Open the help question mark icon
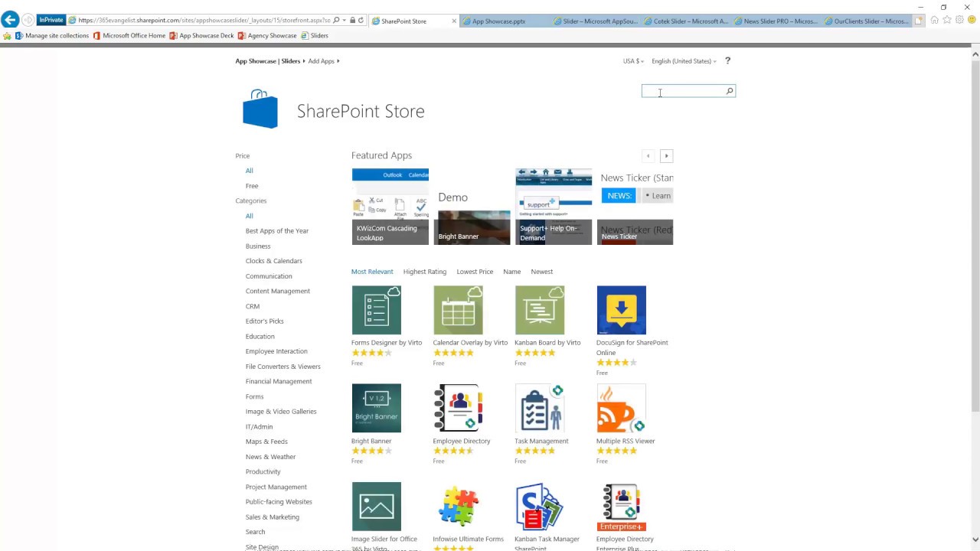This screenshot has width=980, height=551. (727, 60)
